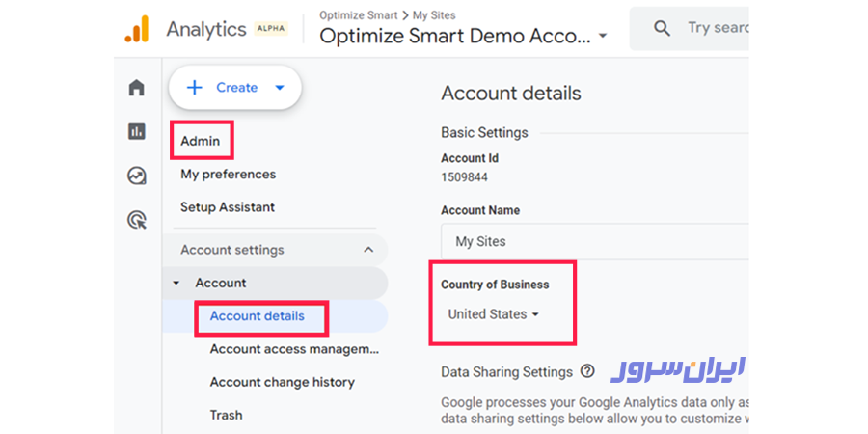Click the Data Sharing Settings help icon
The width and height of the screenshot is (868, 434).
[587, 371]
